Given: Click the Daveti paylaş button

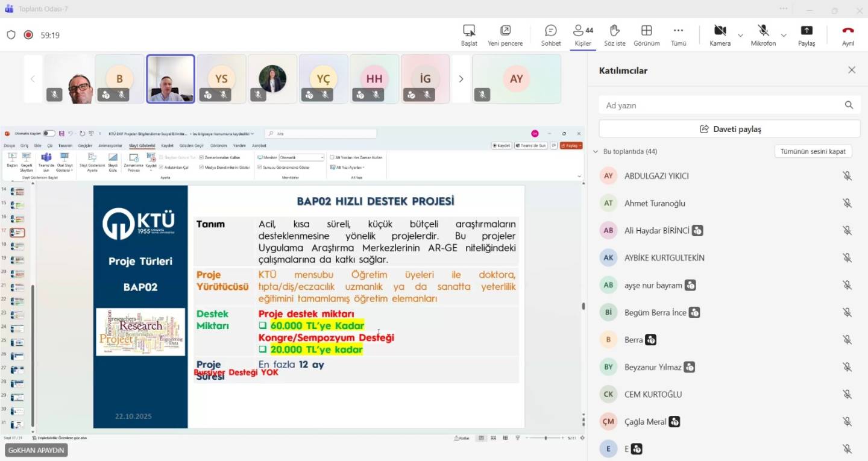Looking at the screenshot, I should pos(729,129).
